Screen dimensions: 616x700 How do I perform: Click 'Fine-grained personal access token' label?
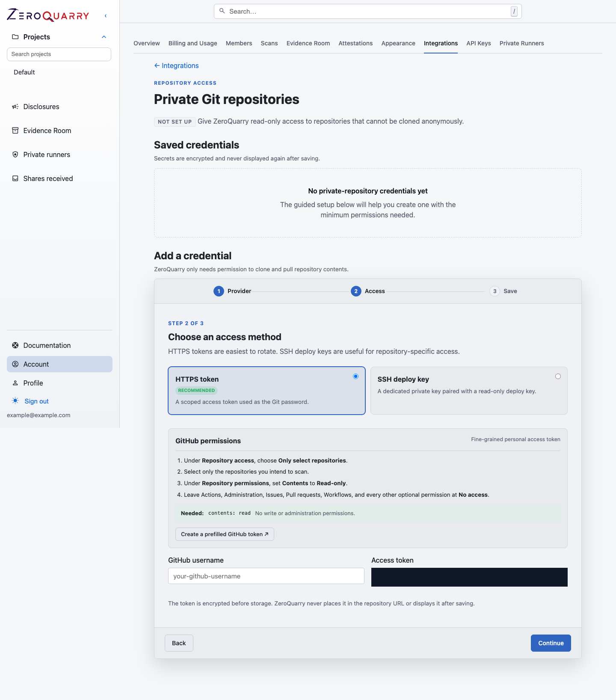pyautogui.click(x=515, y=439)
